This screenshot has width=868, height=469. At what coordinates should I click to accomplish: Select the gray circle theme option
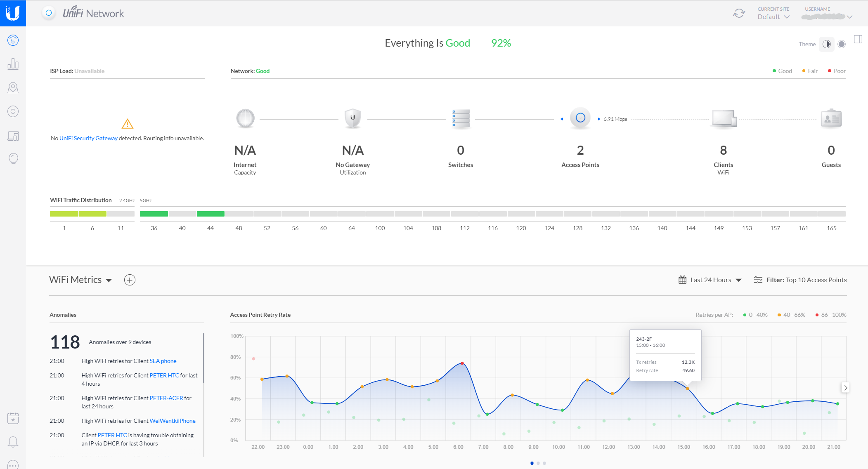842,44
